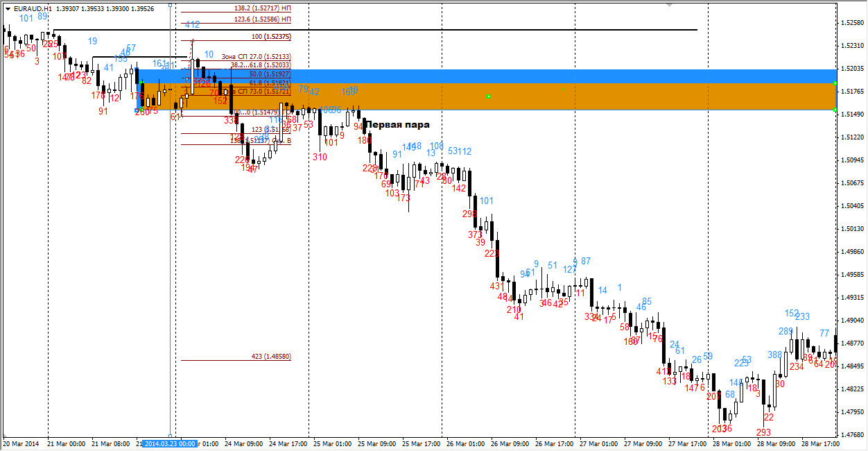Click the 1.49585 price scale value
Screen dimensions: 868x451
coord(851,274)
